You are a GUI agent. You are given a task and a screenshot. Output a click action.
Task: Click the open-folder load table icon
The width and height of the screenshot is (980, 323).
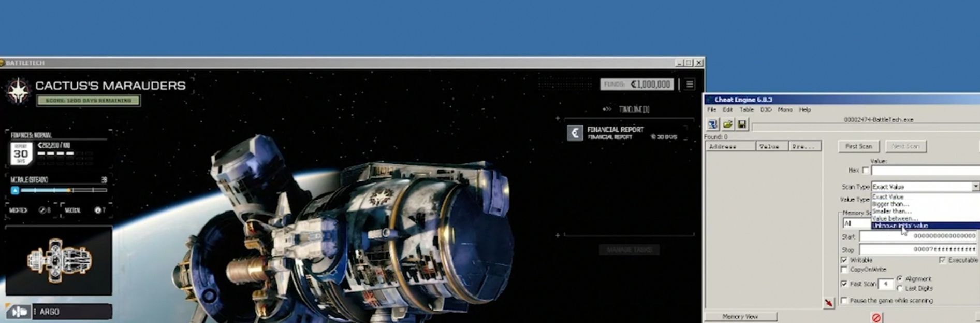click(727, 124)
